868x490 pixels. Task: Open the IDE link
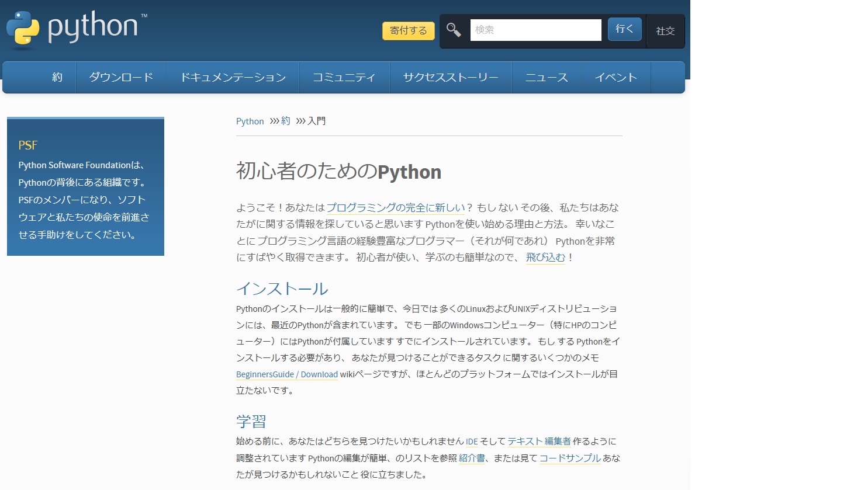tap(472, 442)
